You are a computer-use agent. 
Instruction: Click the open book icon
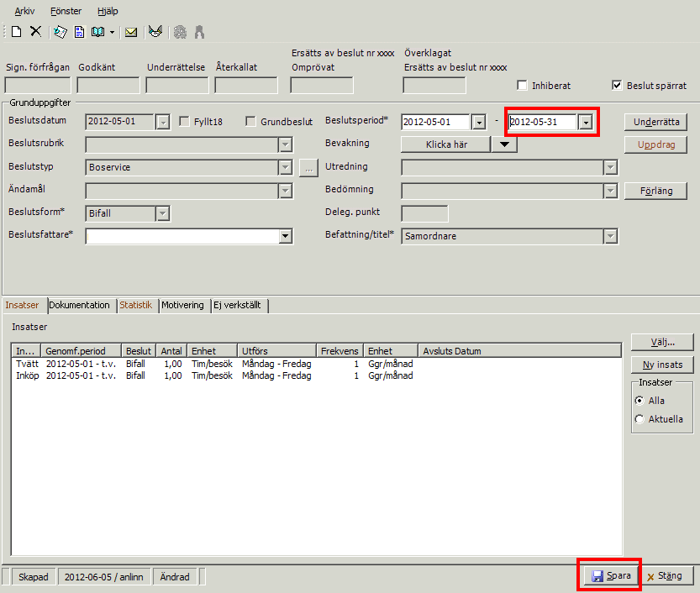(x=97, y=32)
